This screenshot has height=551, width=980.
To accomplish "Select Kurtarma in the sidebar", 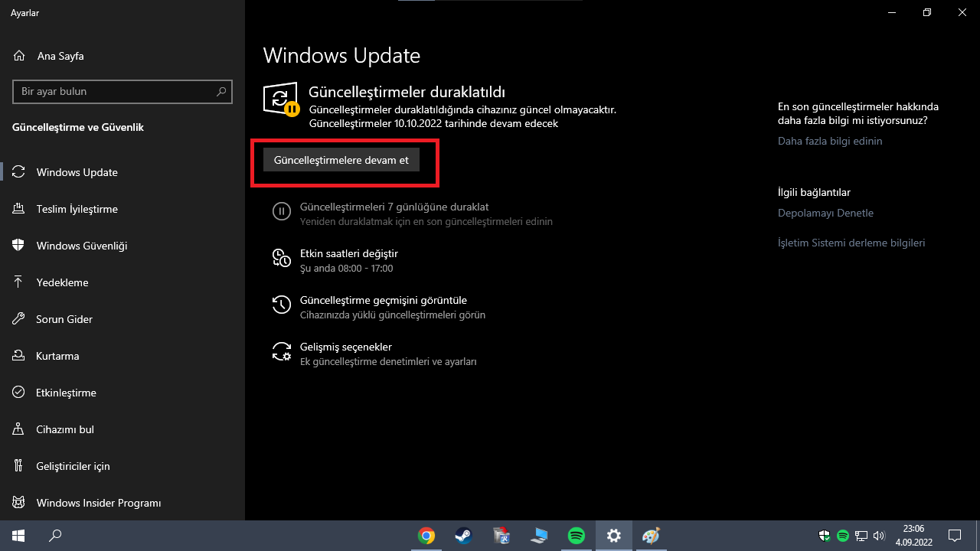I will (x=122, y=356).
